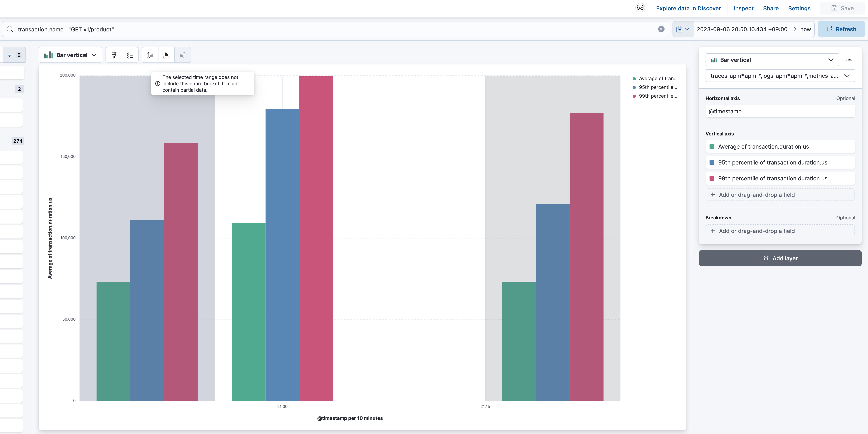Click the Share menu item
The height and width of the screenshot is (434, 868).
point(771,8)
